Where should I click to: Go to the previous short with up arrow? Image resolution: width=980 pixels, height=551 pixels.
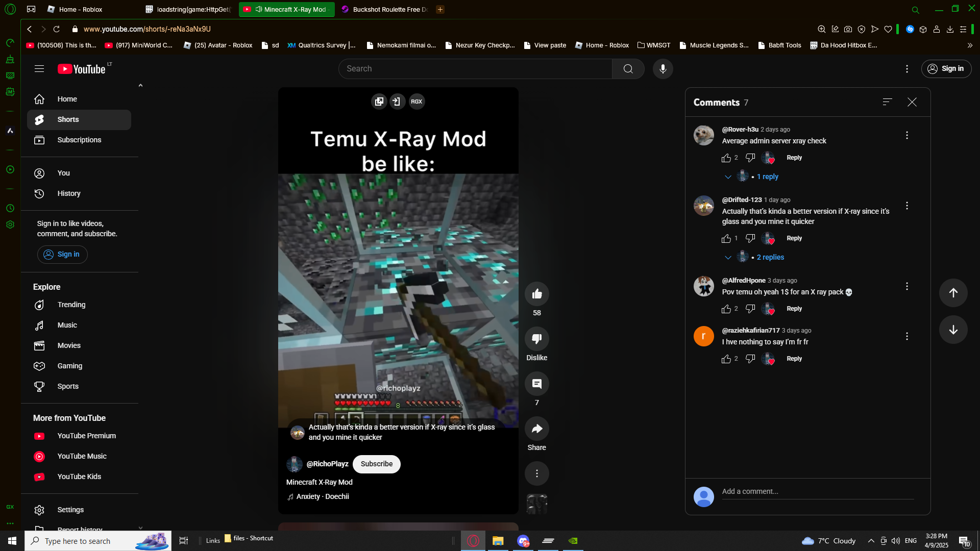(x=953, y=293)
